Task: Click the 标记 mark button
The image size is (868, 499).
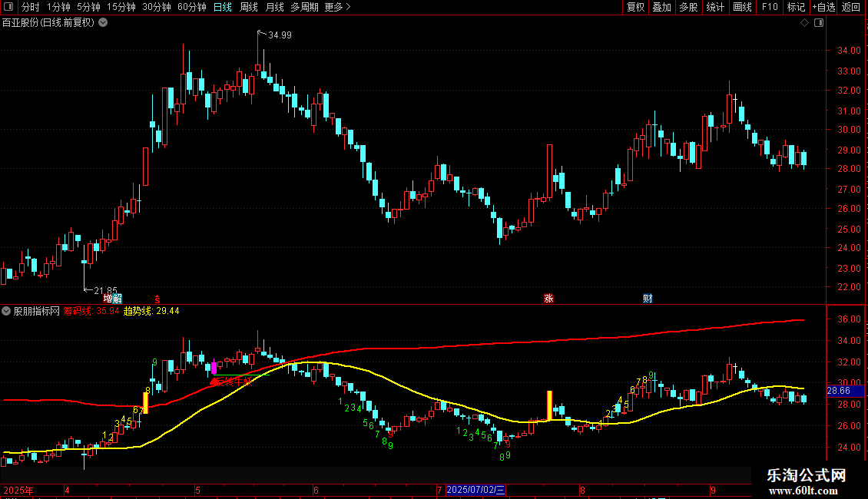Action: click(796, 7)
